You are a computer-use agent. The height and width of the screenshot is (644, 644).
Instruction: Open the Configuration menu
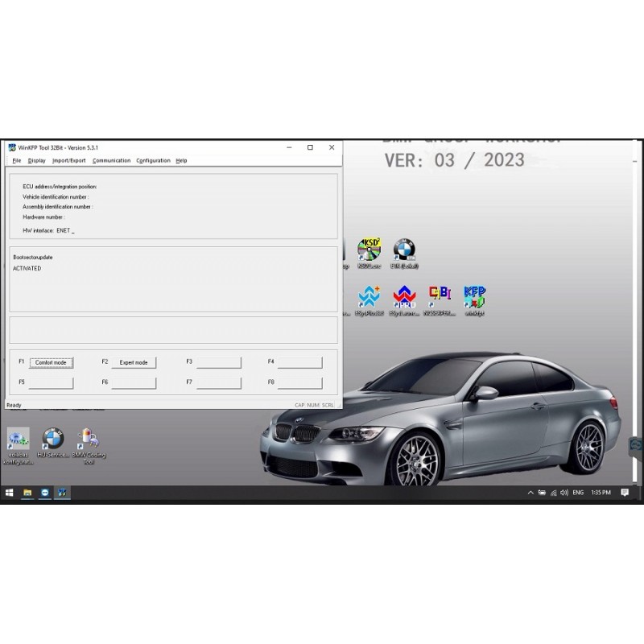click(153, 160)
